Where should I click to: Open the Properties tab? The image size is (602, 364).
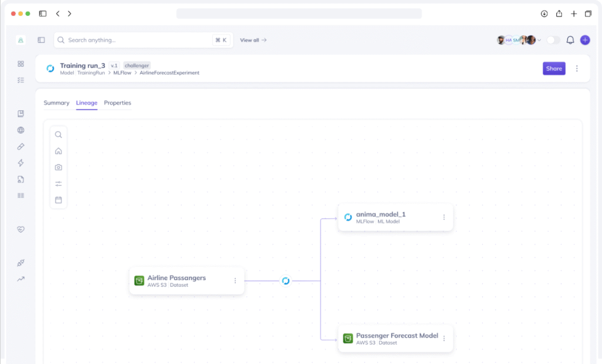pos(118,103)
